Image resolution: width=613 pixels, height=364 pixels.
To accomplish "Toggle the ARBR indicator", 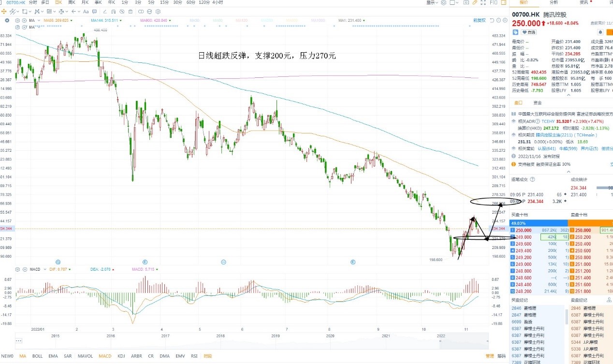I will coord(136,356).
